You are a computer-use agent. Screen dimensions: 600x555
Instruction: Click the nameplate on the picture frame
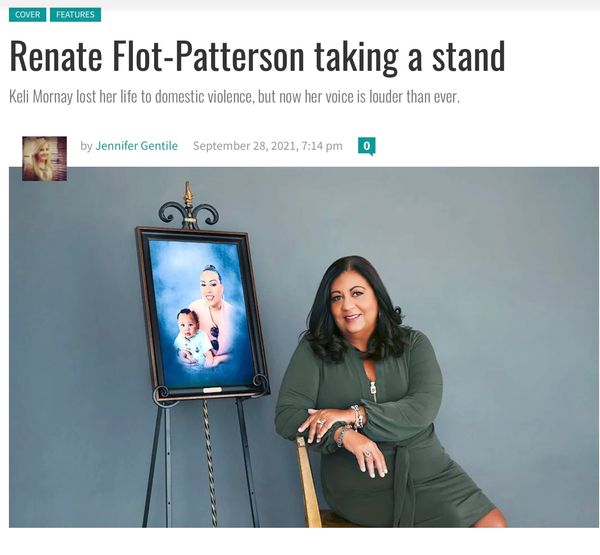click(x=212, y=390)
